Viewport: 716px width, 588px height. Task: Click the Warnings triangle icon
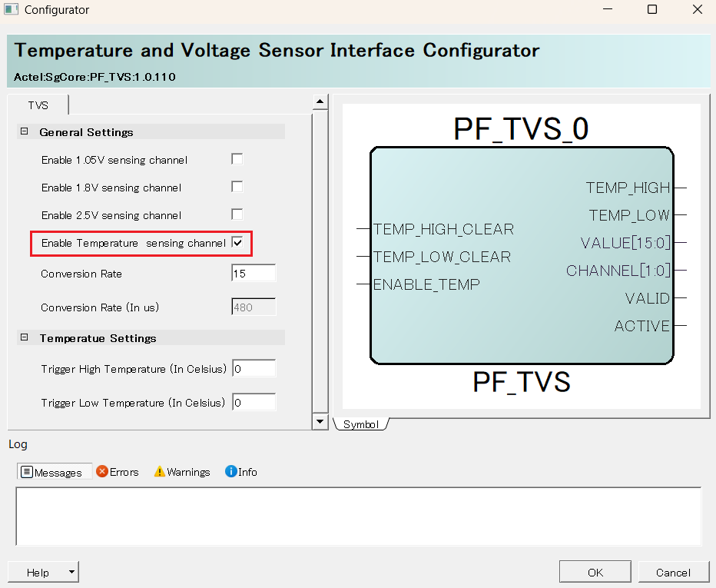(x=160, y=472)
